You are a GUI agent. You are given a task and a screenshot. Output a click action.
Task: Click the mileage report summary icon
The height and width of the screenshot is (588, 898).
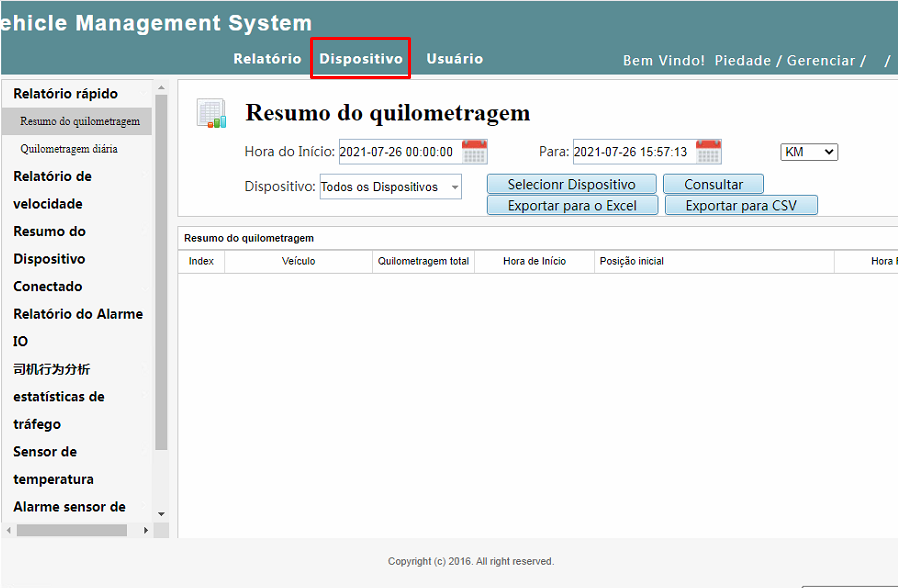click(211, 113)
